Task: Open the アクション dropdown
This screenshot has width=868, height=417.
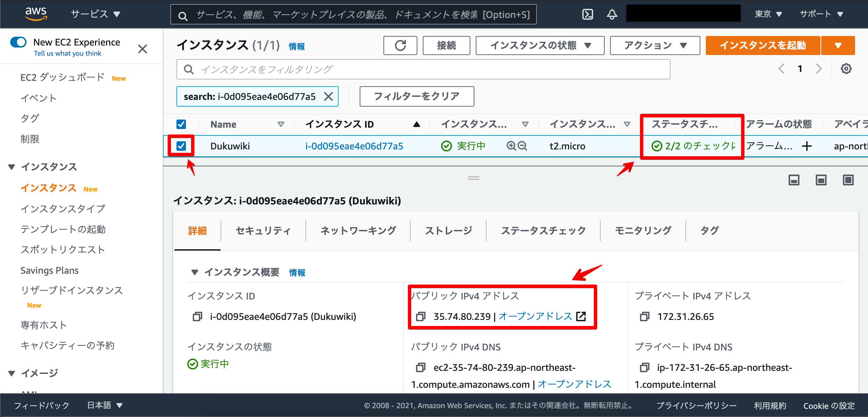Action: tap(655, 46)
